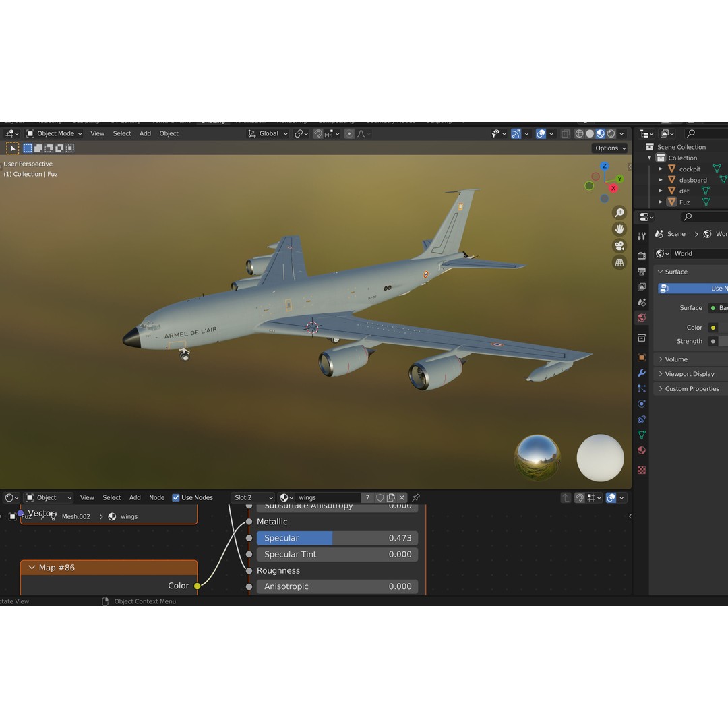Switch to Rendered viewport shading
Image resolution: width=728 pixels, height=728 pixels.
click(x=611, y=133)
